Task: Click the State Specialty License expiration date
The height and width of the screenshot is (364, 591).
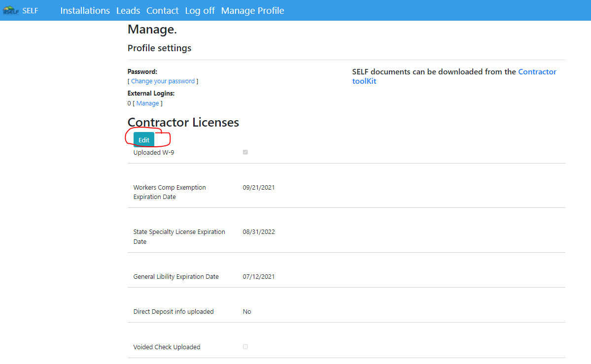Action: (x=259, y=232)
